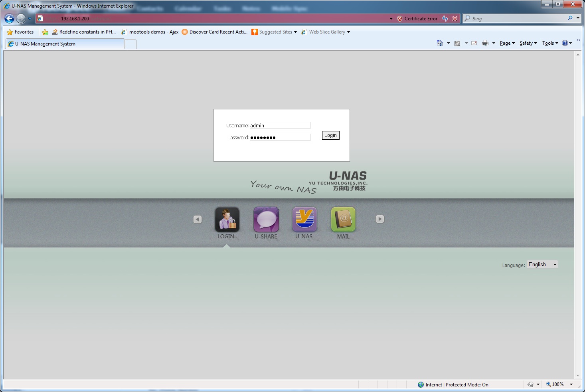585x392 pixels.
Task: Expand the Web Slice Gallery dropdown
Action: [x=348, y=32]
